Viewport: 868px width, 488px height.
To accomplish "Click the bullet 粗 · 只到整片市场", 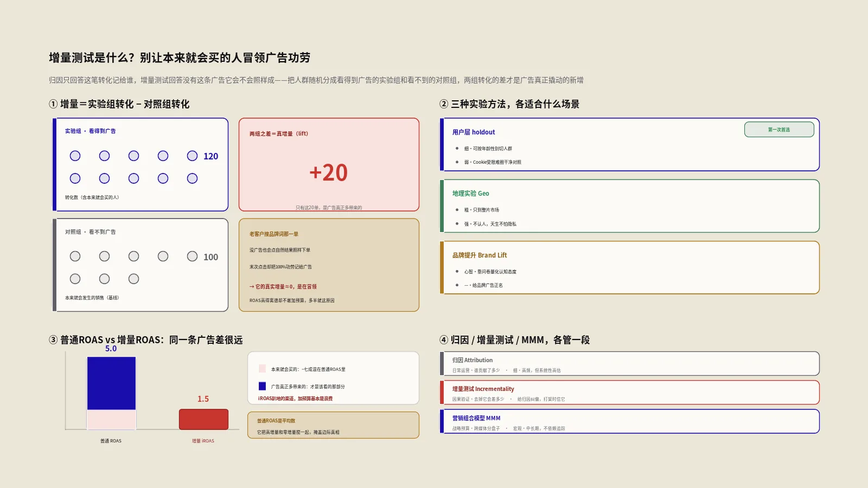I will click(482, 210).
